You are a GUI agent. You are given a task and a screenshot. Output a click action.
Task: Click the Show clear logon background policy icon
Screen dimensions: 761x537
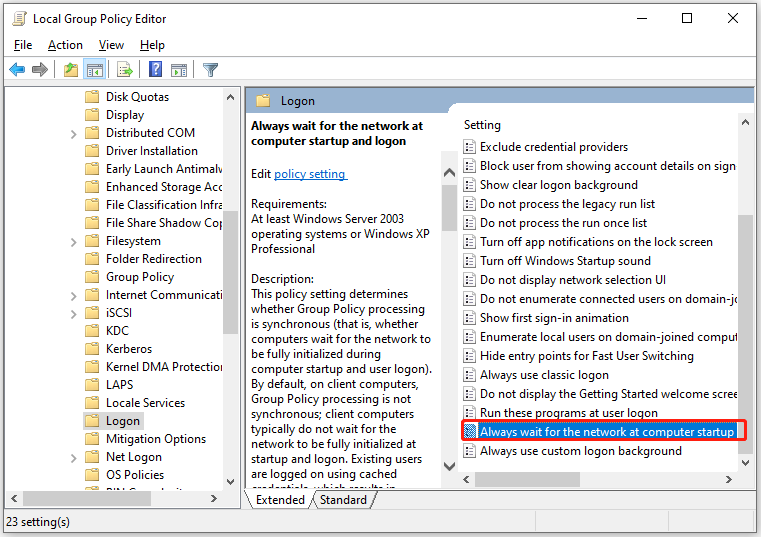[x=469, y=185]
